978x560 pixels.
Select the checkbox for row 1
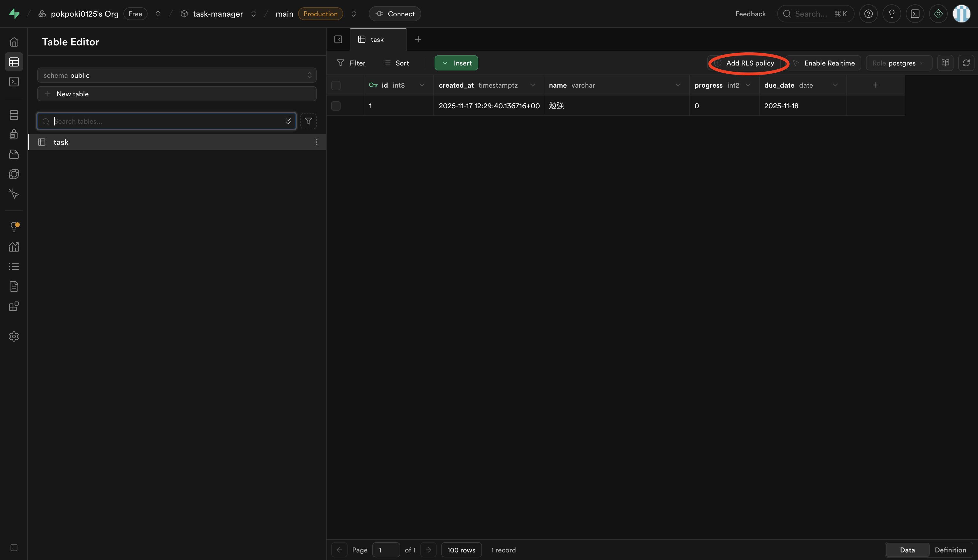tap(336, 106)
